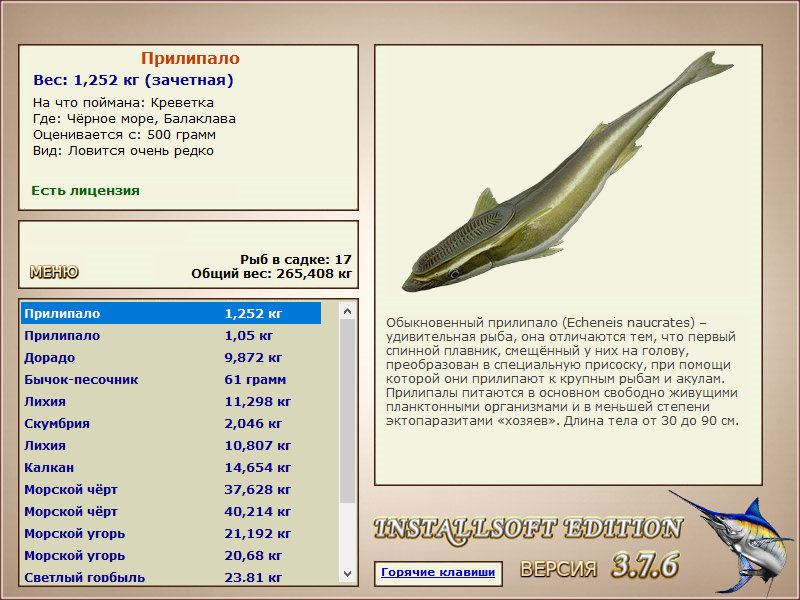
Task: Select the Морской угорь 21,192 кг row
Action: coord(171,533)
